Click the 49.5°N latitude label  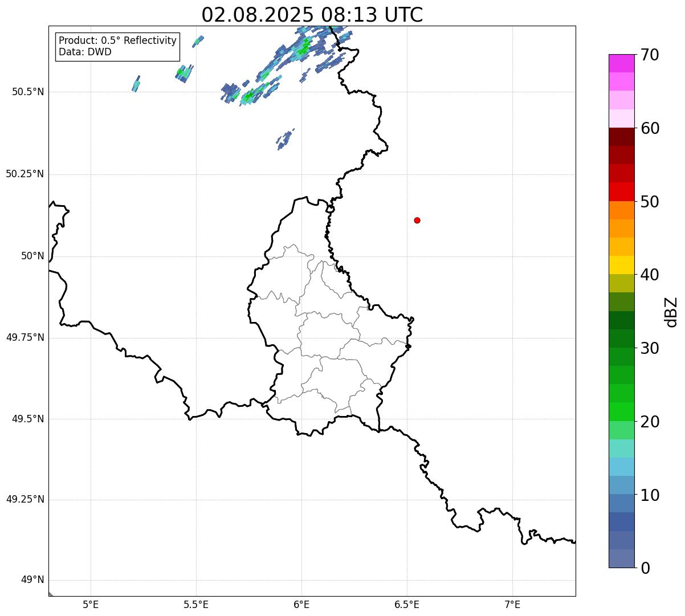[28, 419]
